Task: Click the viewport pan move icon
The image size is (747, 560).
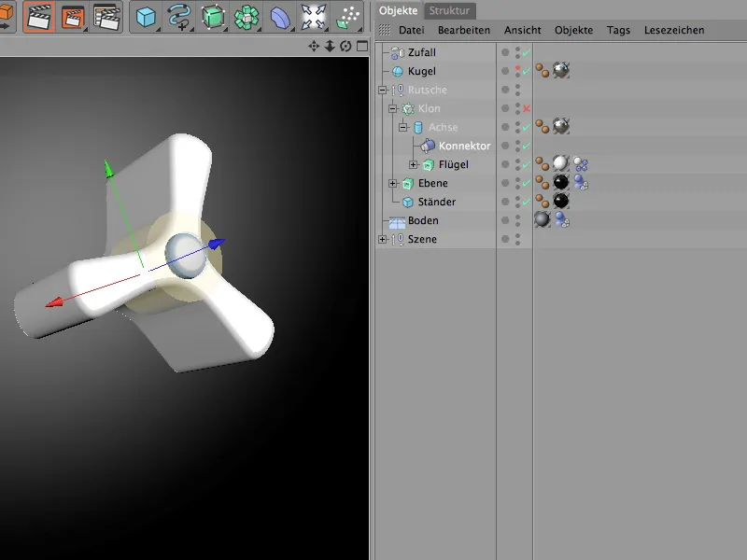Action: click(x=314, y=47)
